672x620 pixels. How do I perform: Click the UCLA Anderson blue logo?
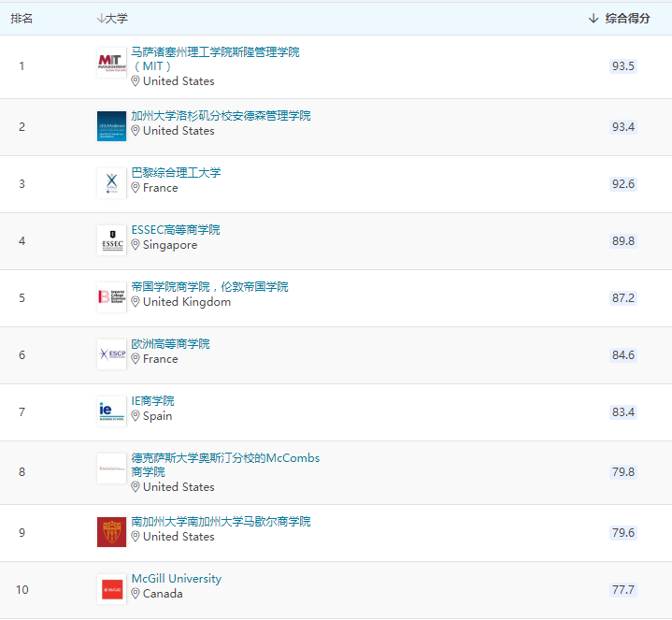(111, 126)
